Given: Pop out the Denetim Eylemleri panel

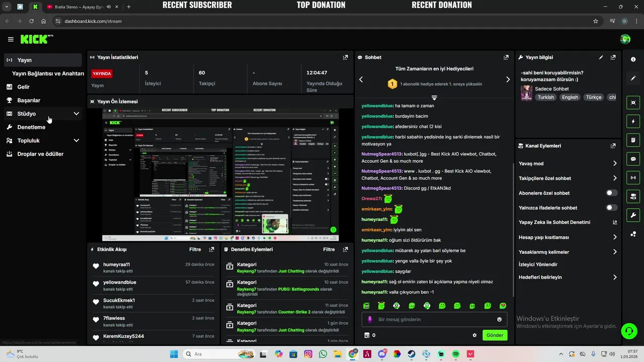Looking at the screenshot, I should tap(345, 249).
